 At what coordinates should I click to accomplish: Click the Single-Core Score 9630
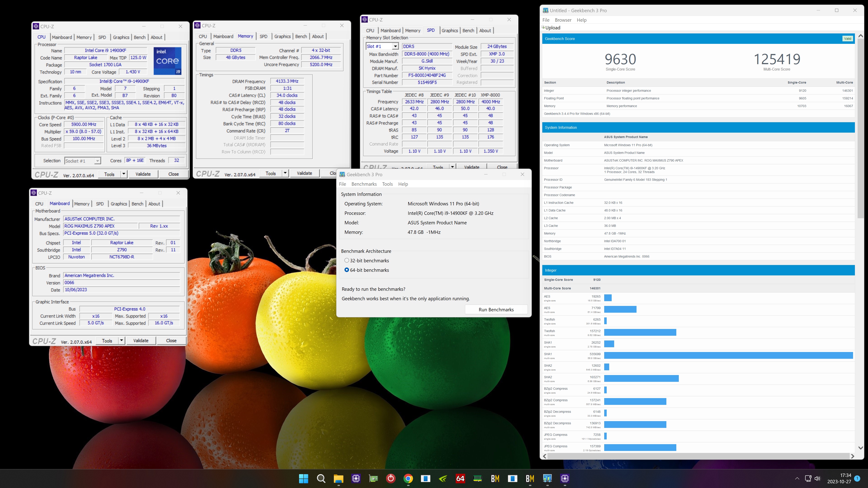(620, 59)
